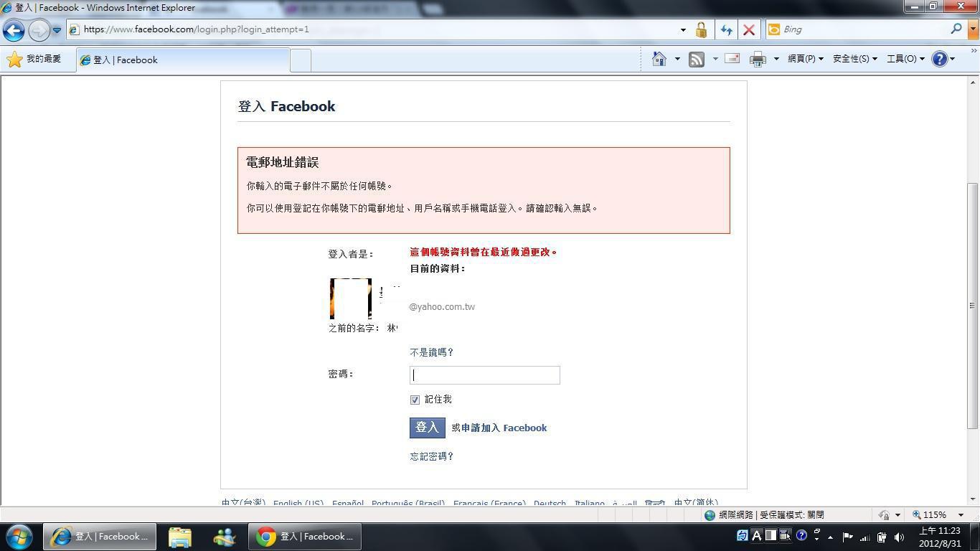
Task: Click the red Stop loading icon
Action: coord(748,29)
